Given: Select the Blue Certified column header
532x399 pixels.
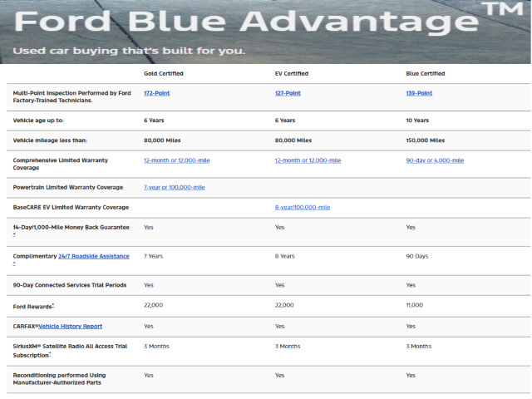Looking at the screenshot, I should [426, 73].
